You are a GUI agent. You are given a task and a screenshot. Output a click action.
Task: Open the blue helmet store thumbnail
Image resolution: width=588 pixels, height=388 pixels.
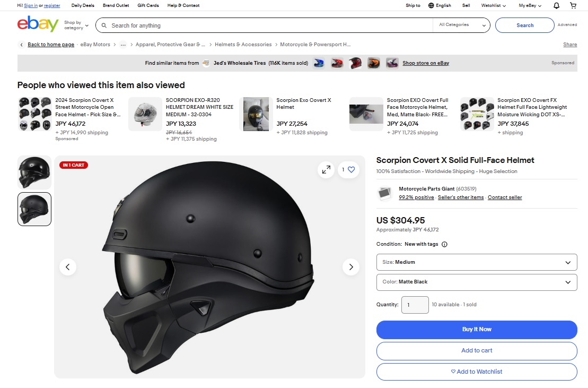point(319,63)
